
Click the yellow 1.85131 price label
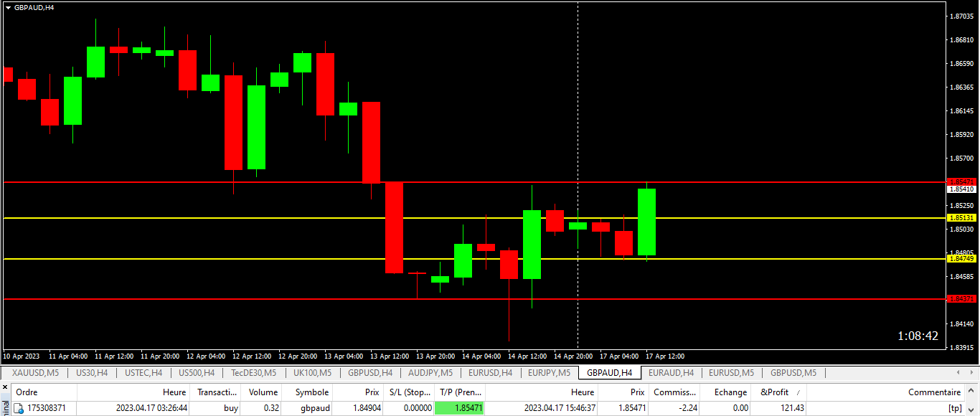pyautogui.click(x=961, y=217)
